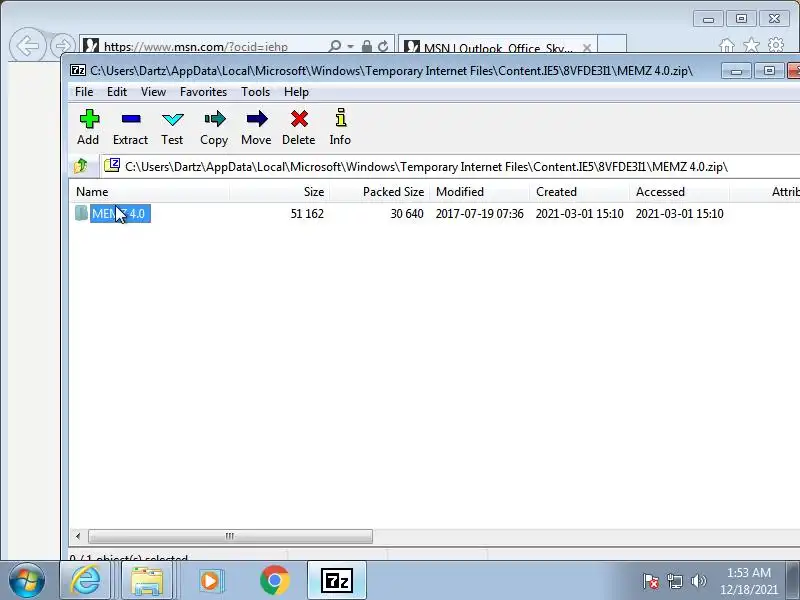Screen dimensions: 800x600
Task: Sort by Created column header
Action: 579,192
